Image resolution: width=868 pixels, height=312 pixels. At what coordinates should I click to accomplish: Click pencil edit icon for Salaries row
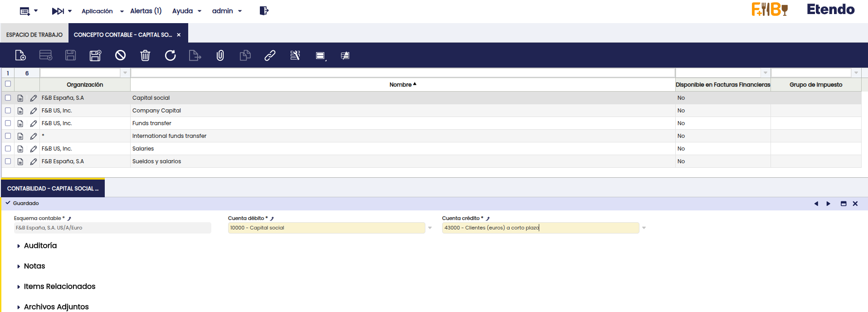[x=34, y=149]
